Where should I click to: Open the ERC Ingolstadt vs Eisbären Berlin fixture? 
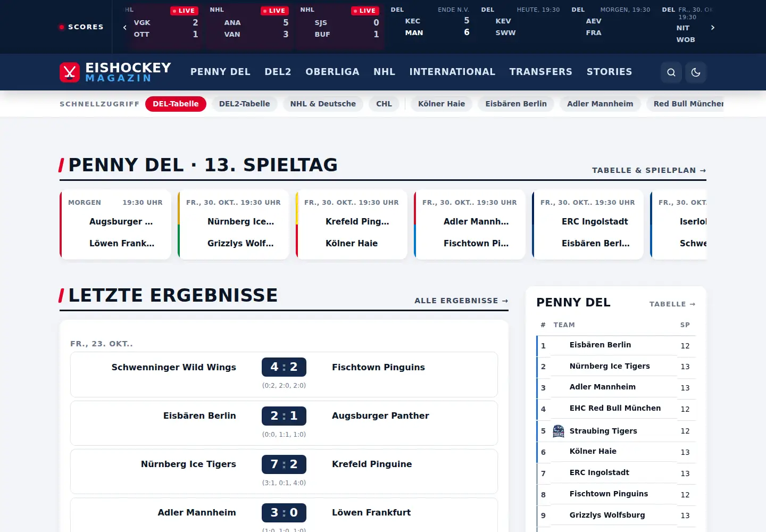coord(588,225)
